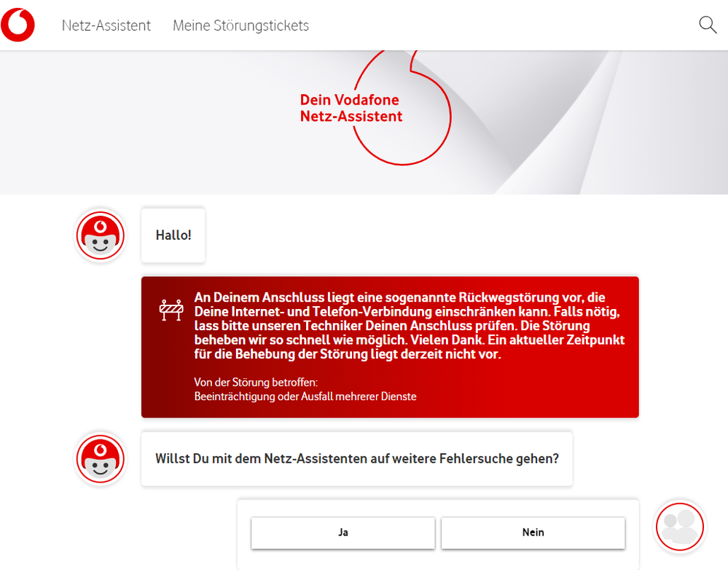
Task: Click the answer options container above Ja and Nein
Action: (437, 506)
